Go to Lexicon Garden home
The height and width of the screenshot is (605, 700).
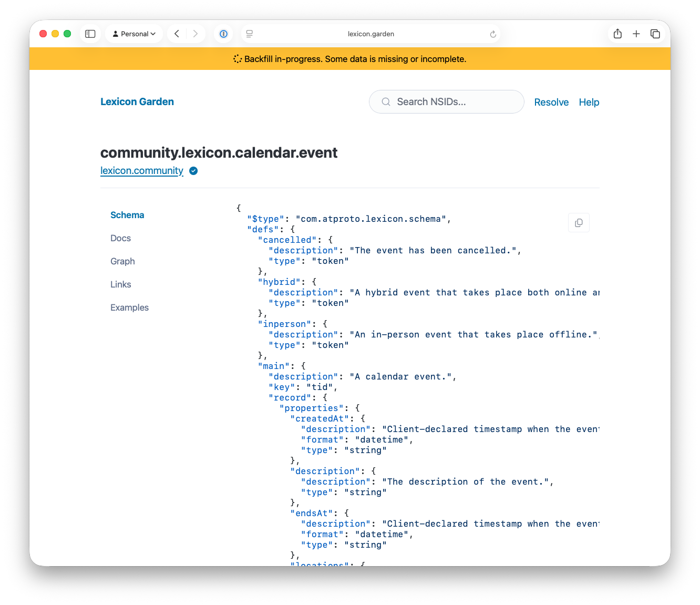[x=137, y=101]
